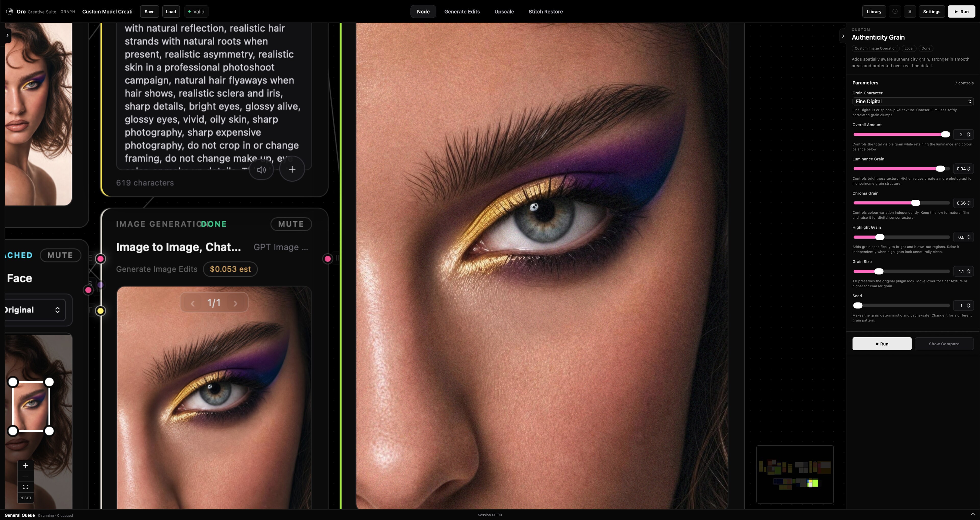The height and width of the screenshot is (520, 980).
Task: Click pink port beside the Face node
Action: tap(88, 290)
